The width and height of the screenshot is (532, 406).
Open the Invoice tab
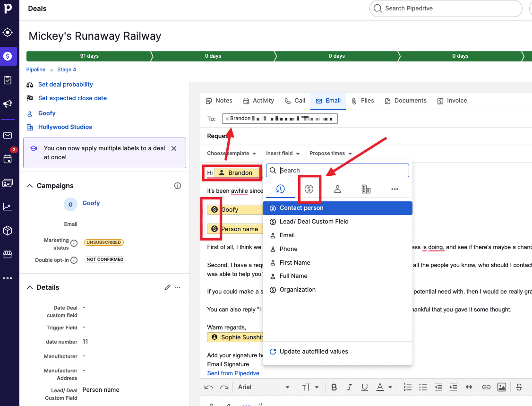tap(452, 101)
